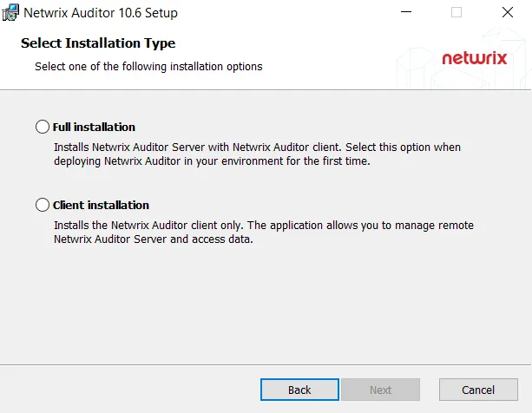Cancel the Netwrix Auditor setup
The image size is (532, 413).
tap(478, 390)
